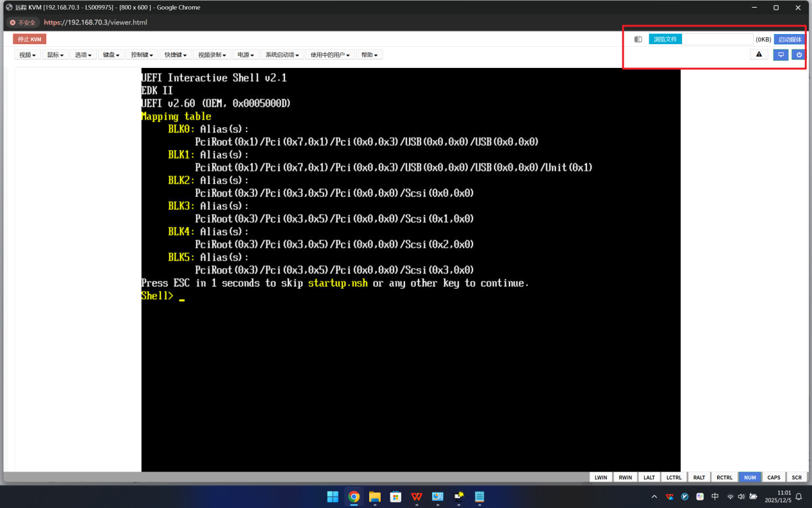The height and width of the screenshot is (508, 812).
Task: Click the red tray icon with blue dot
Action: tap(670, 496)
